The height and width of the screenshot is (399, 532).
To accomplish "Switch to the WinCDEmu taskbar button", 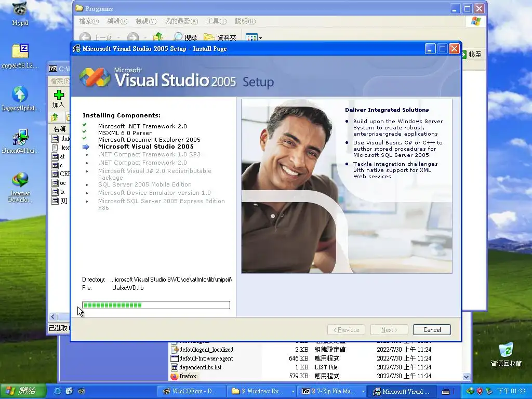I will point(191,391).
